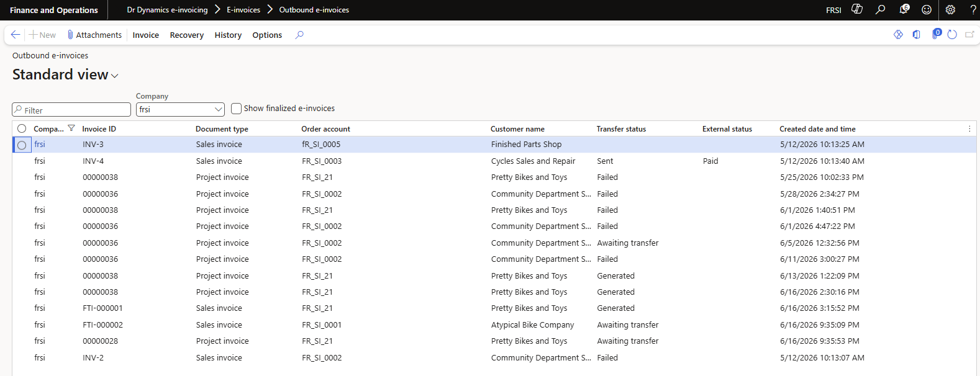Enable Show finalized e-invoices checkbox
Screen dimensions: 980x376
pos(236,108)
